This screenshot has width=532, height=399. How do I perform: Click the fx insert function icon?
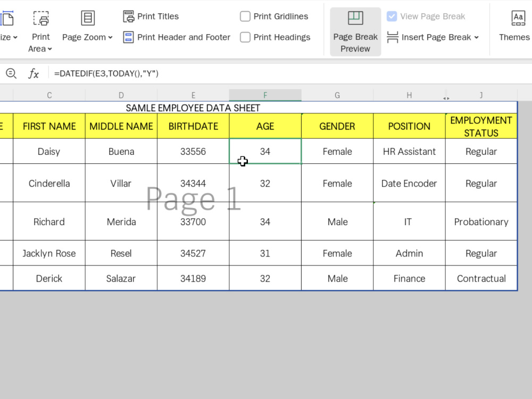coord(33,73)
